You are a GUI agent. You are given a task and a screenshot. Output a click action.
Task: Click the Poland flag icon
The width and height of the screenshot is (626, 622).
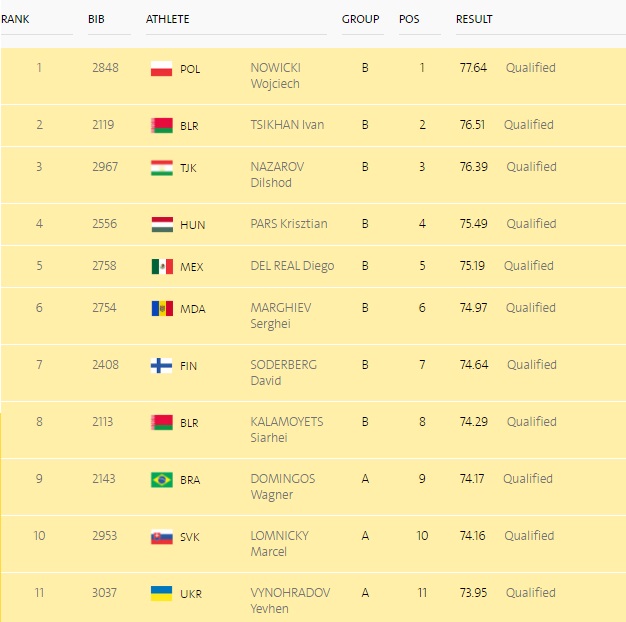(x=162, y=69)
